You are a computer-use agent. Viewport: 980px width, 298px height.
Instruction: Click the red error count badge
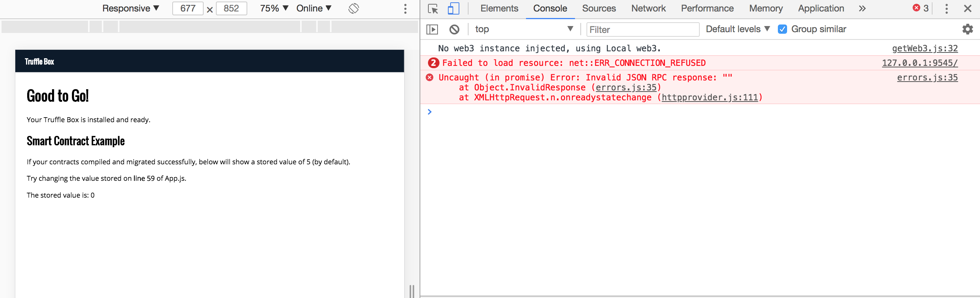921,8
